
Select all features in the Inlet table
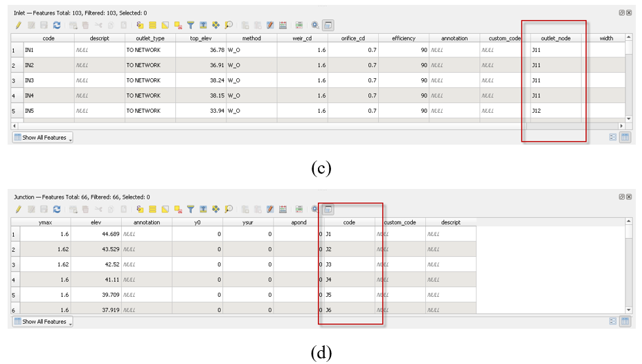152,25
